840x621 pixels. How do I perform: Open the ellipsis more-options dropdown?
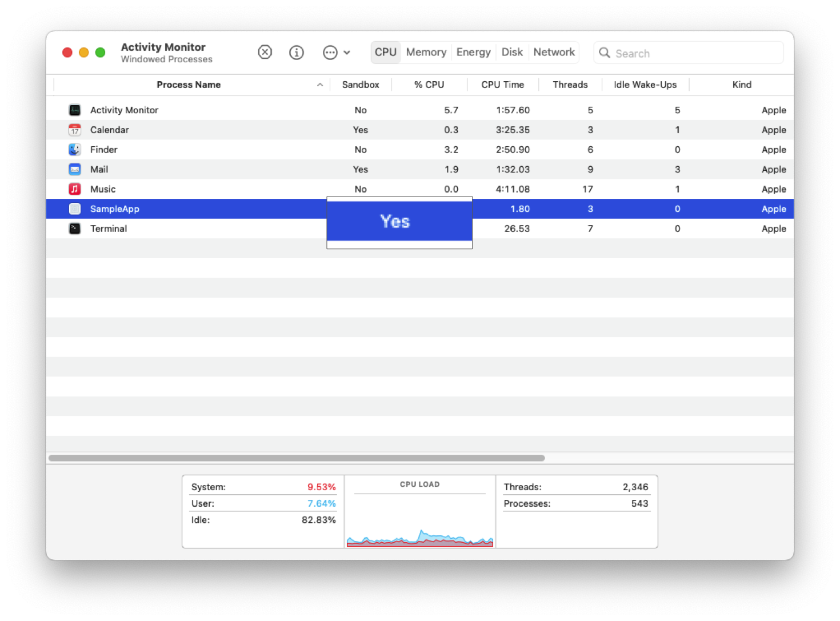point(336,53)
